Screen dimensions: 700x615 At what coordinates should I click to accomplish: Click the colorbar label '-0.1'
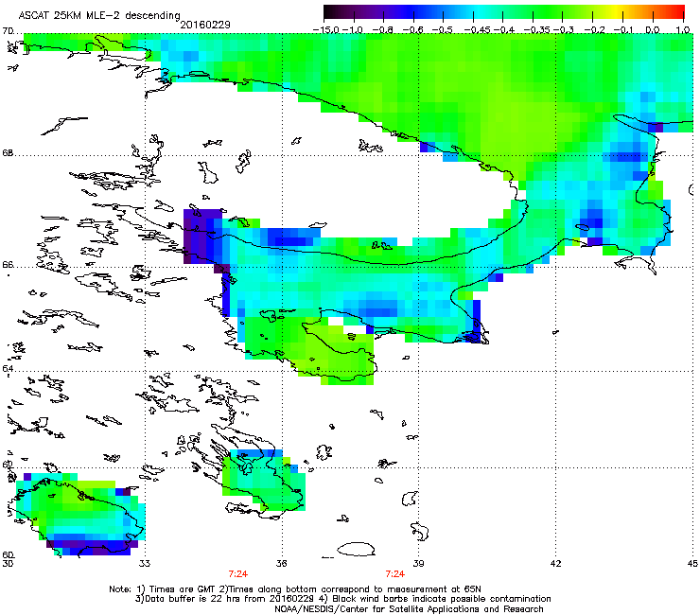[623, 30]
